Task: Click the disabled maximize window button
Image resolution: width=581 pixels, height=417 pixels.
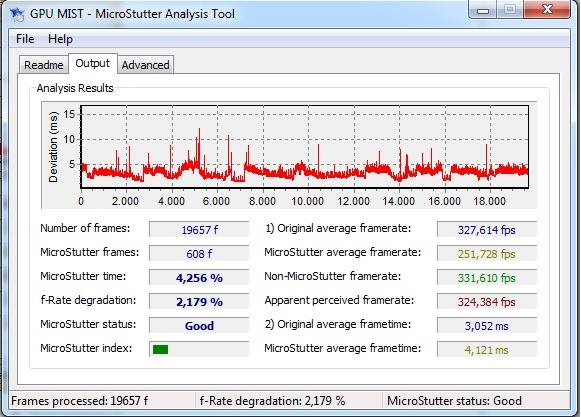Action: click(510, 9)
